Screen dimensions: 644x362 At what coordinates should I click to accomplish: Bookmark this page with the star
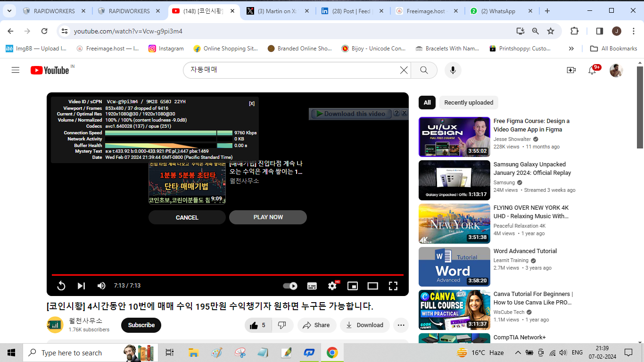[x=551, y=31]
